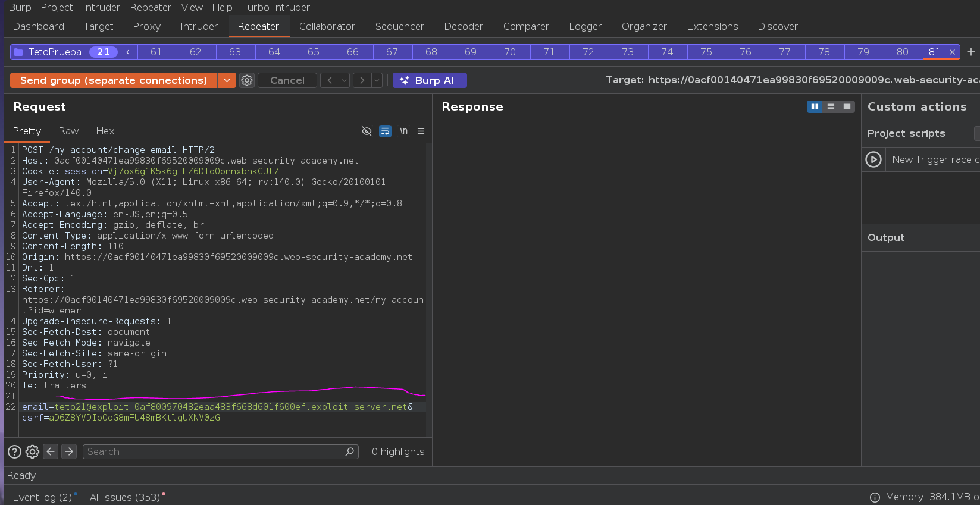Add a new Repeater tab

971,52
